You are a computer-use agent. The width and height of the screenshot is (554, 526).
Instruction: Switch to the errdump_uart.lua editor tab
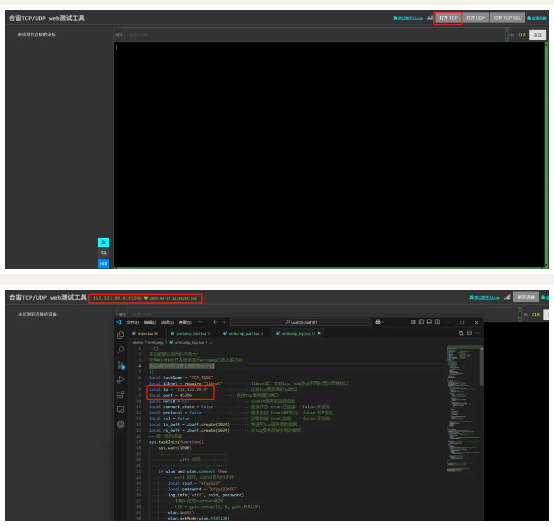click(245, 333)
